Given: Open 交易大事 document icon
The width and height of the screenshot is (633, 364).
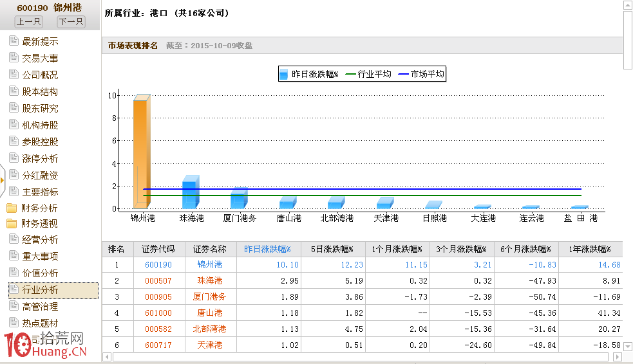Looking at the screenshot, I should pos(14,58).
